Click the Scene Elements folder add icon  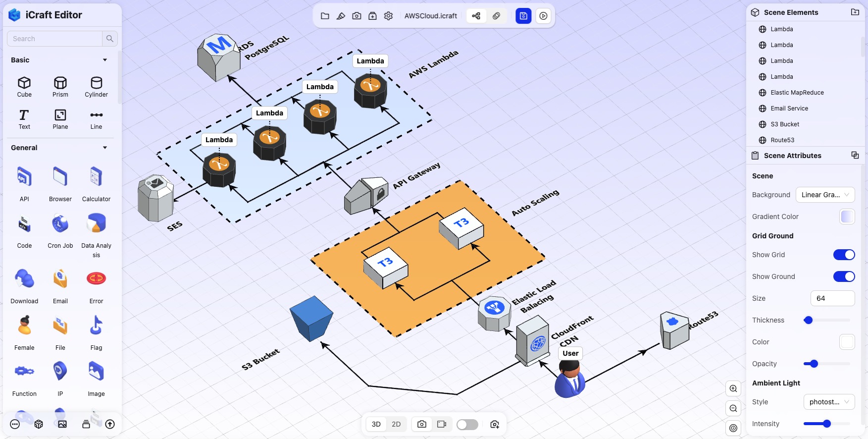pyautogui.click(x=855, y=12)
